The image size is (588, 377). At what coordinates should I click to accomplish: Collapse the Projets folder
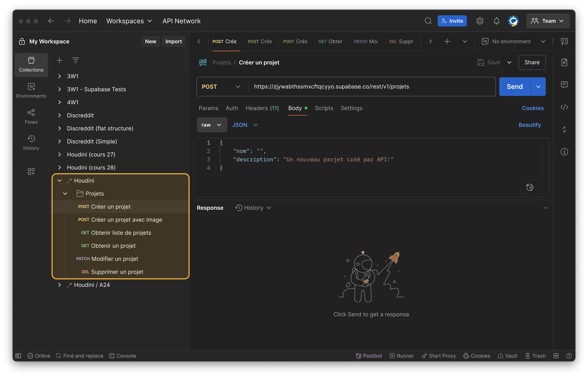65,193
